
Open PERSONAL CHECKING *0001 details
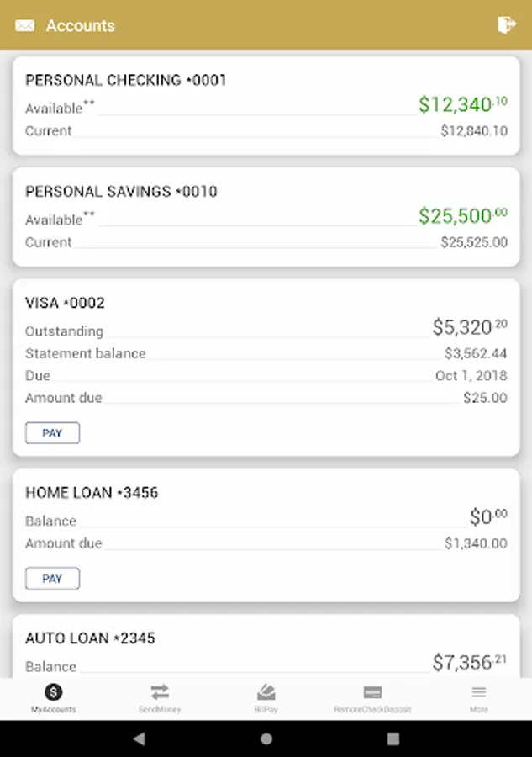tap(266, 105)
